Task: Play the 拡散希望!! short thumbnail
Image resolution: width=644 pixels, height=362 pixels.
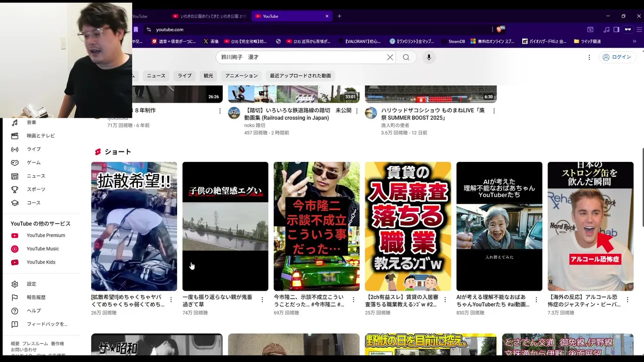Action: click(x=134, y=226)
